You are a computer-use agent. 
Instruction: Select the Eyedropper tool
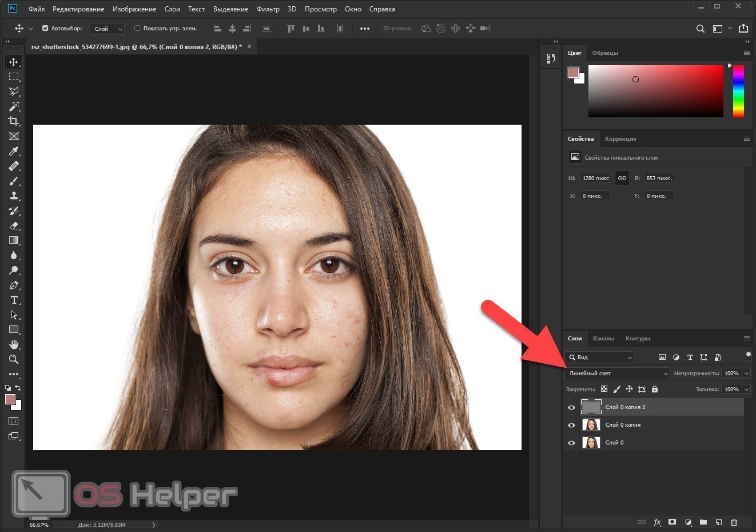click(x=14, y=151)
